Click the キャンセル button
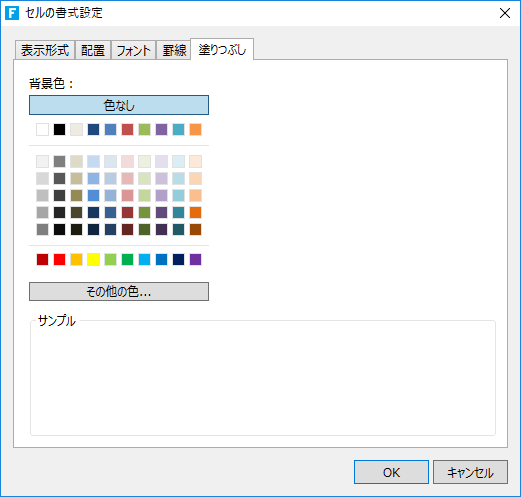 pos(470,472)
